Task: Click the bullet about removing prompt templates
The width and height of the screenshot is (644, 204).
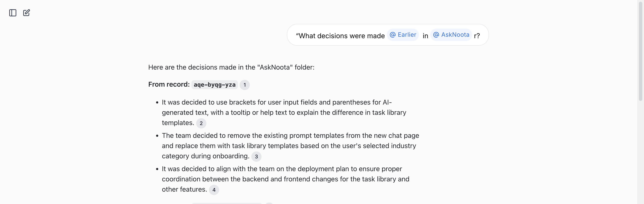Action: point(290,146)
